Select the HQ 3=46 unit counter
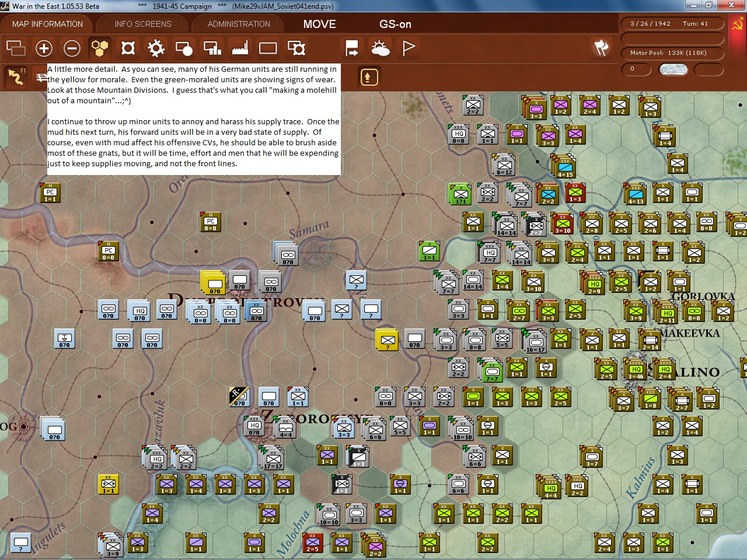The height and width of the screenshot is (560, 747). [636, 369]
